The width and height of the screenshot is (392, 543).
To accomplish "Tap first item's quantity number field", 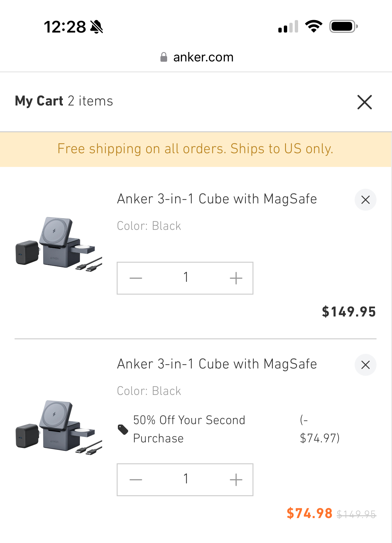I will coord(186,278).
